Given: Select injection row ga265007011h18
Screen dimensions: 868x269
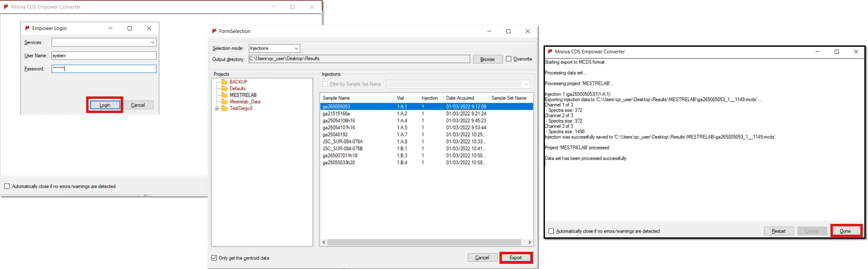Looking at the screenshot, I should coord(426,155).
